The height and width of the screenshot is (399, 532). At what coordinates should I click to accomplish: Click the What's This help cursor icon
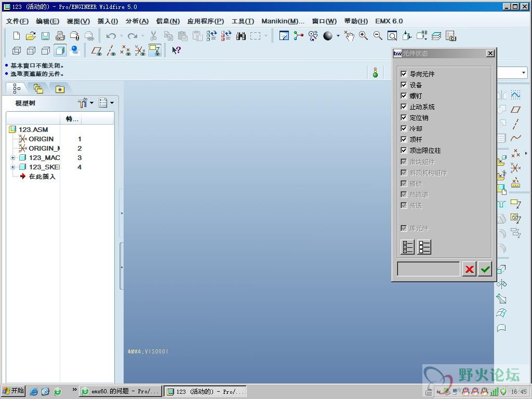click(x=176, y=50)
